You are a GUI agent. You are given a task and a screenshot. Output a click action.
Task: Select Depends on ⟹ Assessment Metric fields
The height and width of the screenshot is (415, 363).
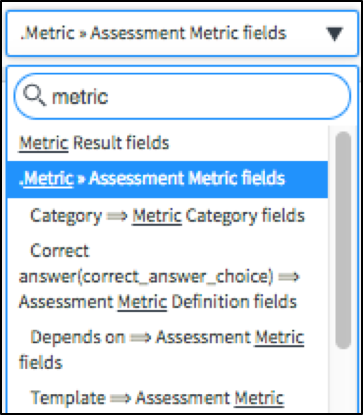click(x=167, y=349)
